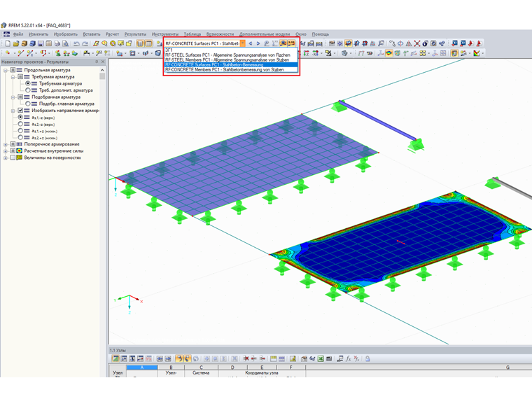Click the view in Z direction icon
The image size is (532, 399).
(307, 53)
